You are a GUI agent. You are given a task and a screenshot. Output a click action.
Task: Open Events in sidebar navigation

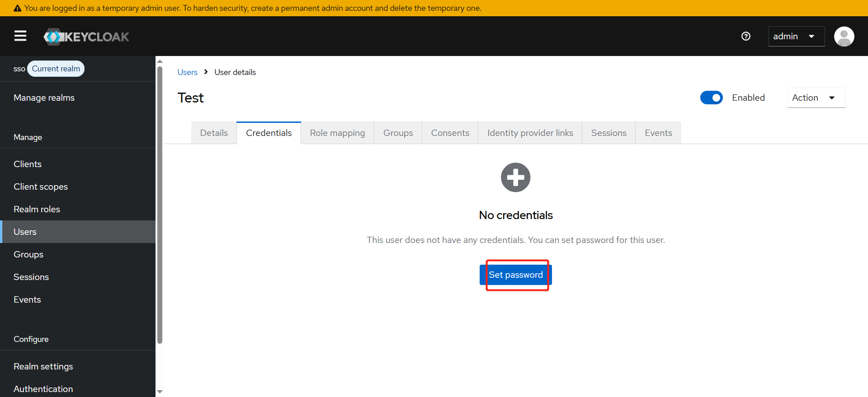(x=78, y=299)
